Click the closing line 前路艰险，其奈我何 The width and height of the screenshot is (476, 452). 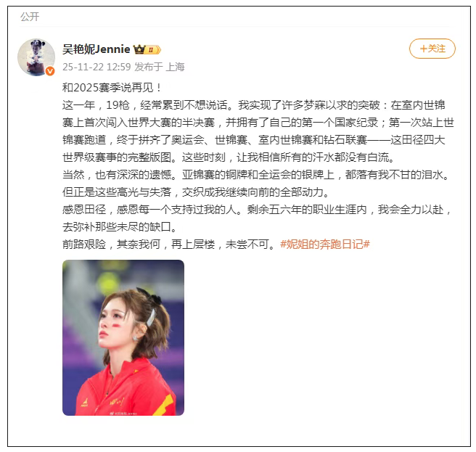[169, 244]
